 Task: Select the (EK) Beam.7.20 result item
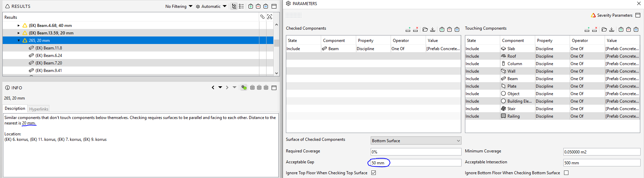(138, 63)
